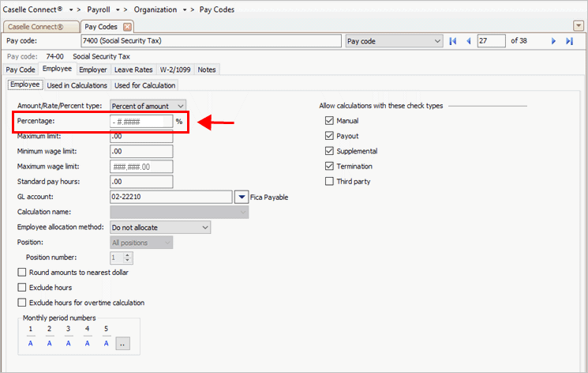The height and width of the screenshot is (373, 588).
Task: Check the Exclude hours option
Action: (x=22, y=288)
